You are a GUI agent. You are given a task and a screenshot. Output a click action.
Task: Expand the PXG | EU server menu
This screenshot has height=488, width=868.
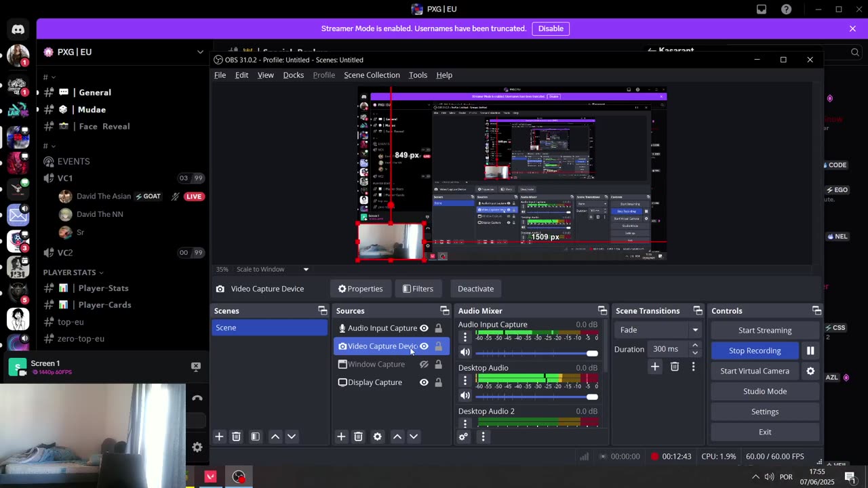tap(199, 52)
